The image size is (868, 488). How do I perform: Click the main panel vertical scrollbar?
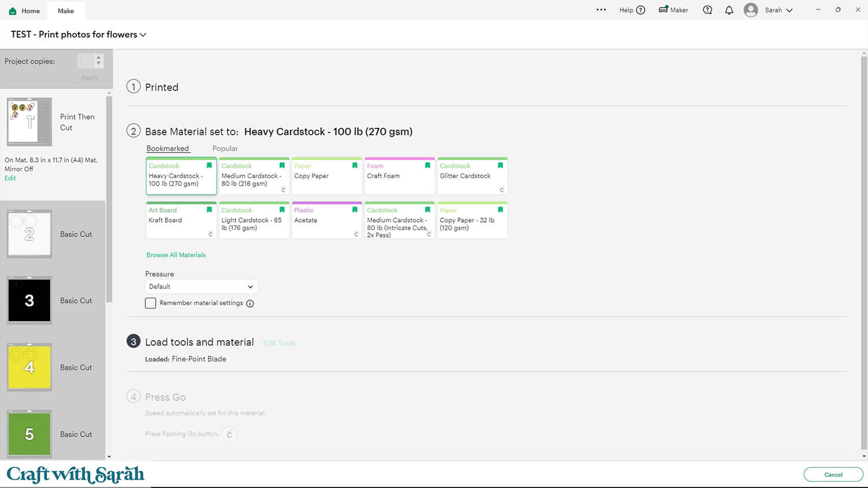(x=864, y=252)
